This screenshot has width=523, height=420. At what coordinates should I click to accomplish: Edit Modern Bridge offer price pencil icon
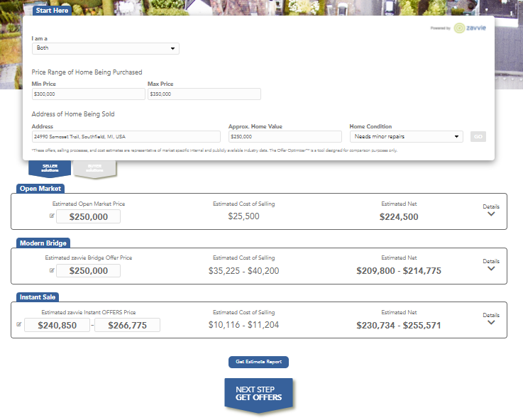[x=52, y=270]
